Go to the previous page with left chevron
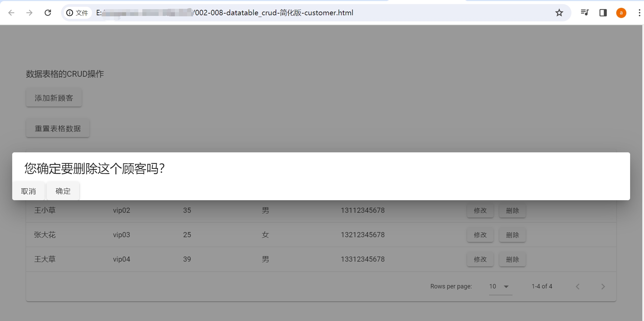The image size is (644, 321). pyautogui.click(x=578, y=286)
